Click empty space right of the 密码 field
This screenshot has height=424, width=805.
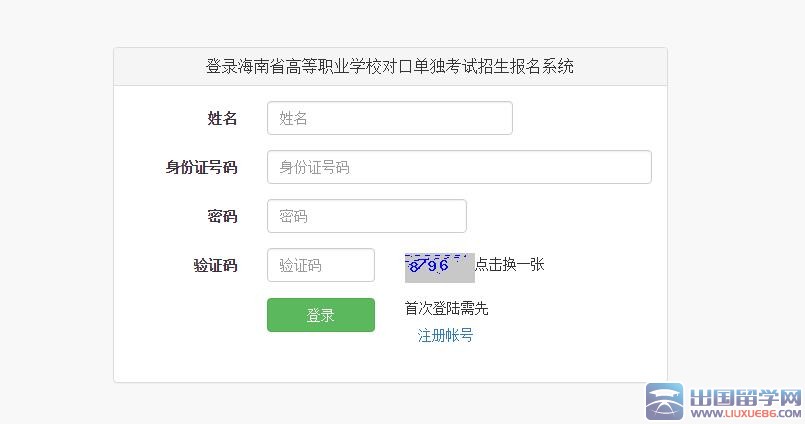(560, 216)
